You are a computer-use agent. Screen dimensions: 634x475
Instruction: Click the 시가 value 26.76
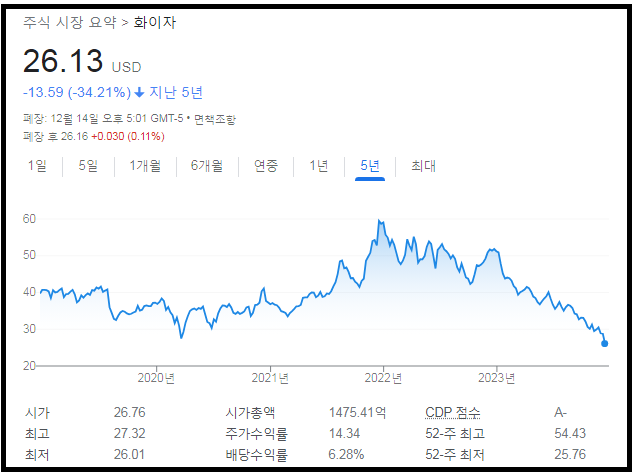coord(129,413)
